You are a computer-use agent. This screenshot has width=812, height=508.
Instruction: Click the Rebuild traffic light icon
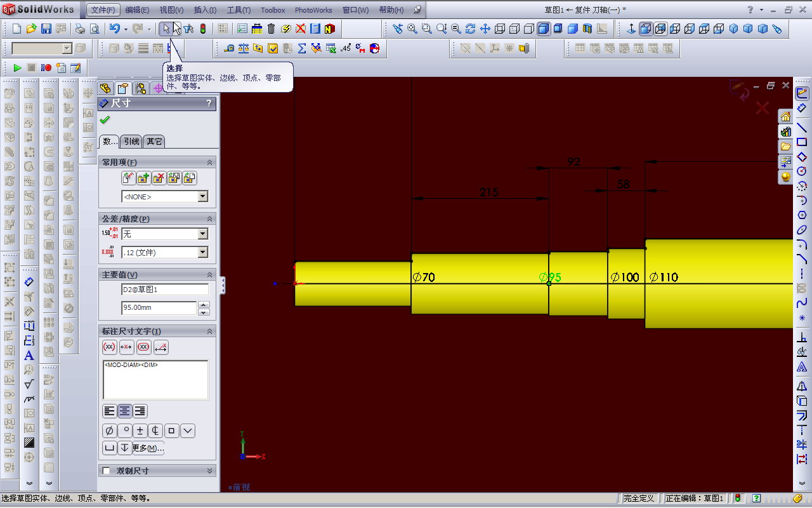[203, 29]
